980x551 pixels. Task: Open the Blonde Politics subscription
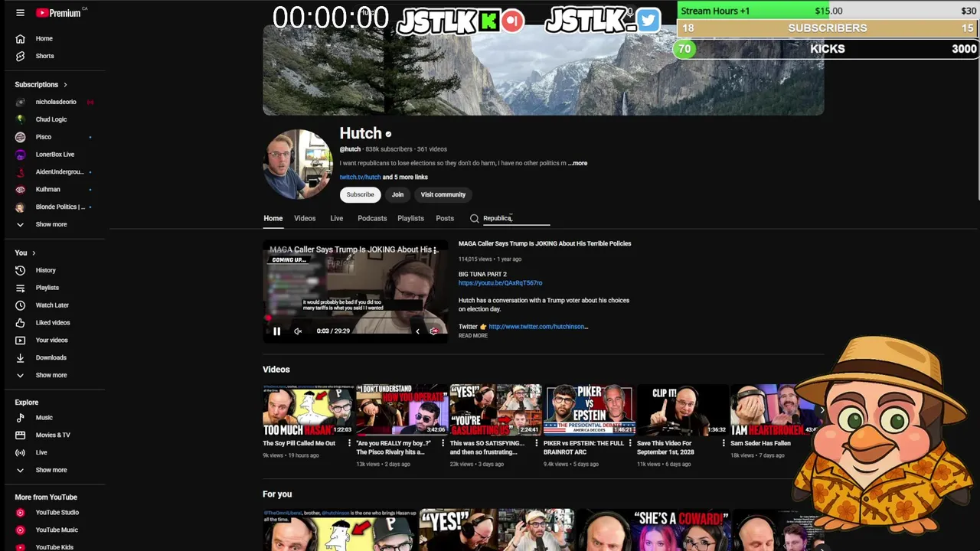(x=59, y=207)
